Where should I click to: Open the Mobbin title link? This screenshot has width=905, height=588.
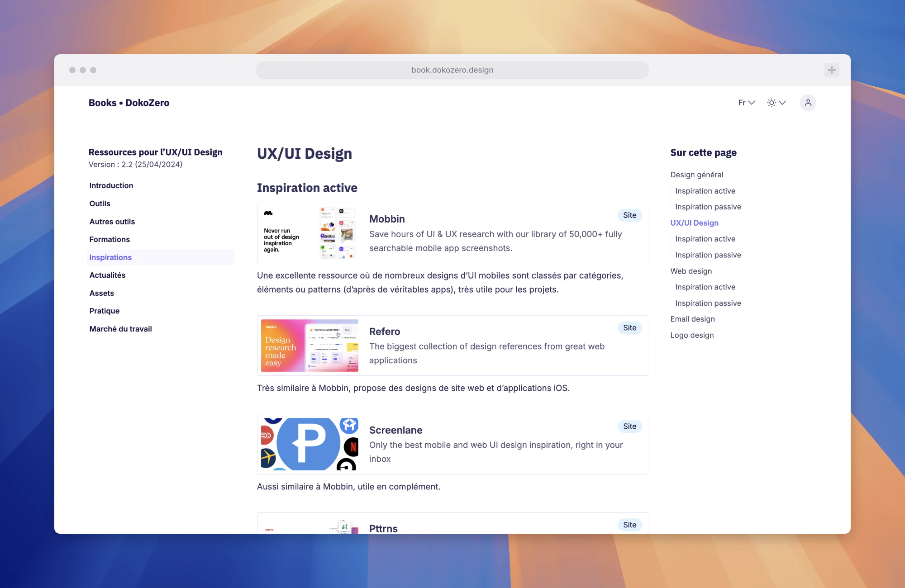pos(387,219)
